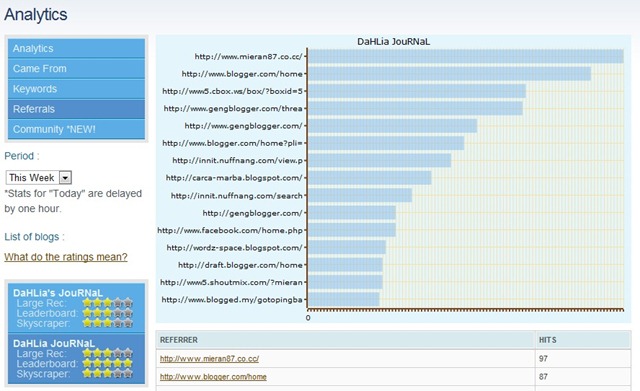The width and height of the screenshot is (640, 391).
Task: Open the This Week period dropdown
Action: click(39, 178)
